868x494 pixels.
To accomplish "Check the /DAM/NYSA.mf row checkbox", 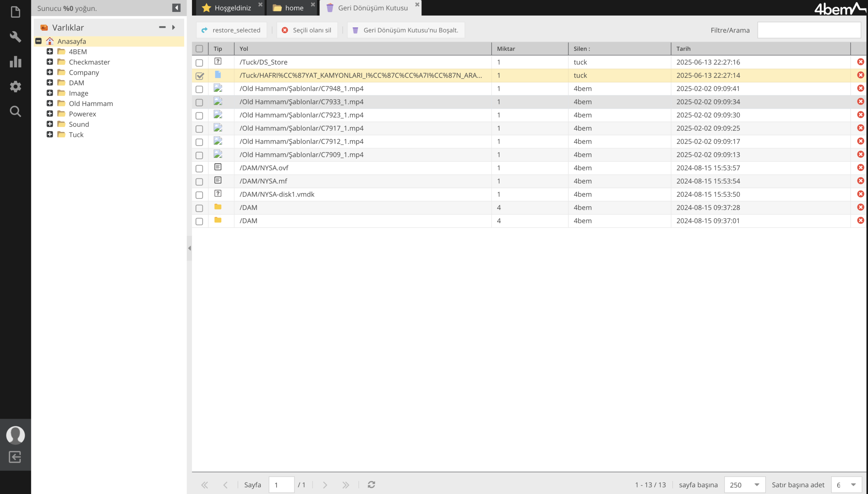I will coord(199,182).
